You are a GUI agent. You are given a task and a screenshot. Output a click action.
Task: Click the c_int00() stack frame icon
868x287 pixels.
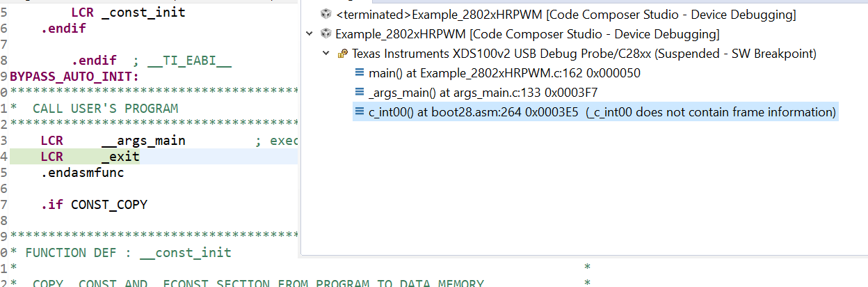click(x=360, y=112)
